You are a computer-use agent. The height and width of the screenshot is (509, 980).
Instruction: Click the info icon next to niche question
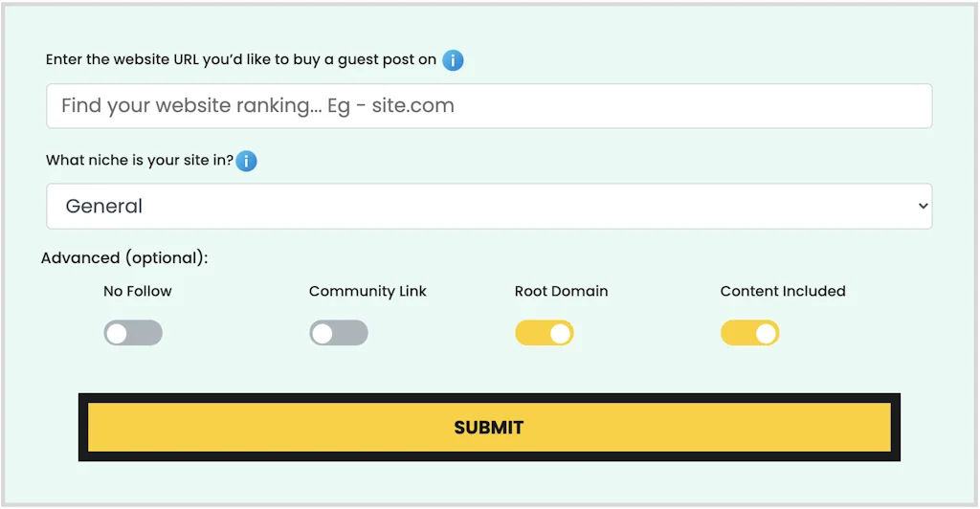click(246, 161)
